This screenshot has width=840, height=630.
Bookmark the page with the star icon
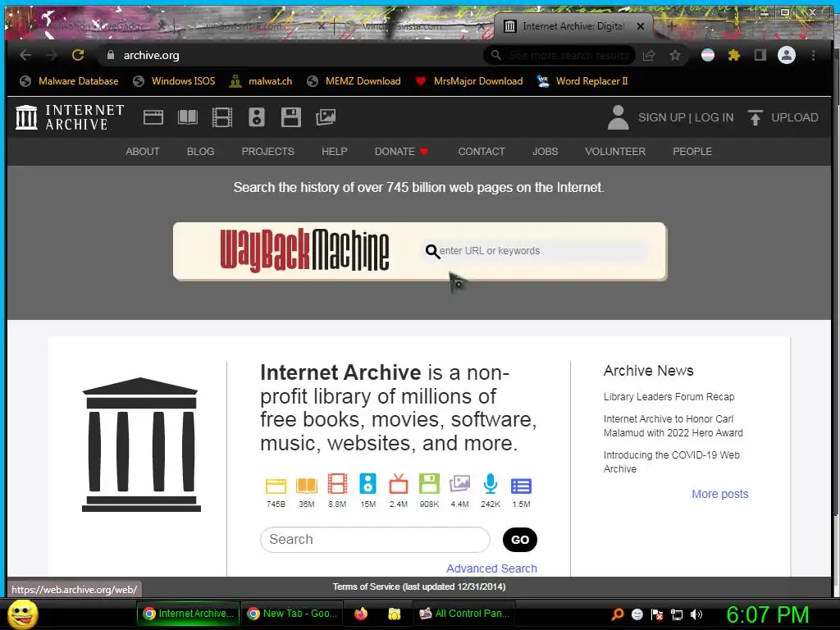point(675,55)
